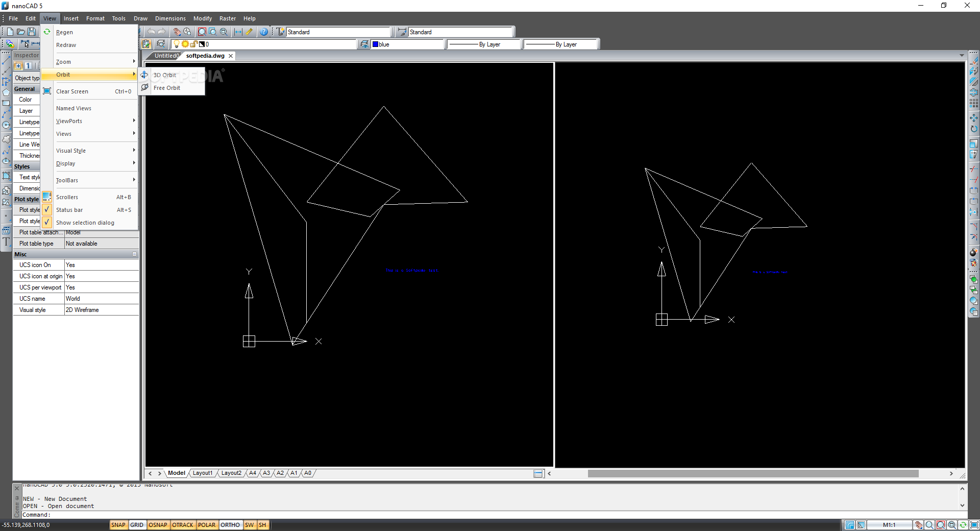
Task: Click the Regen green arrows icon in the status bar
Action: [963, 525]
